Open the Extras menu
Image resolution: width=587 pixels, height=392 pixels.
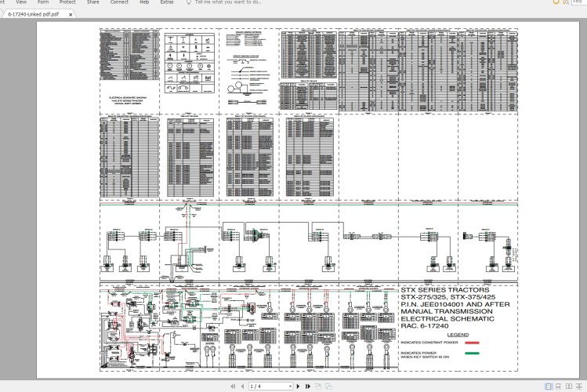click(167, 2)
